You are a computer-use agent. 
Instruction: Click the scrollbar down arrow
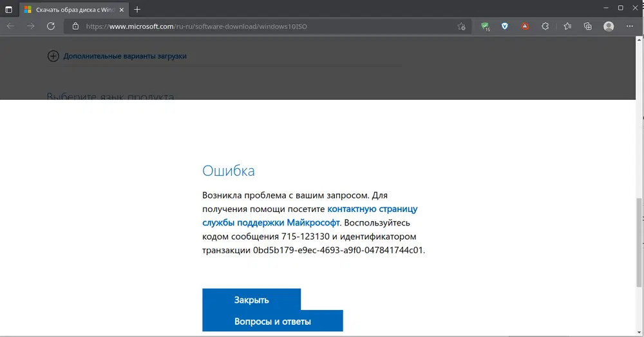[x=639, y=332]
